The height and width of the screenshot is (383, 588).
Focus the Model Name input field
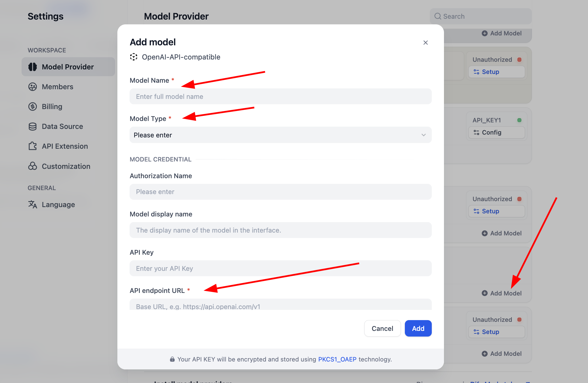click(280, 96)
